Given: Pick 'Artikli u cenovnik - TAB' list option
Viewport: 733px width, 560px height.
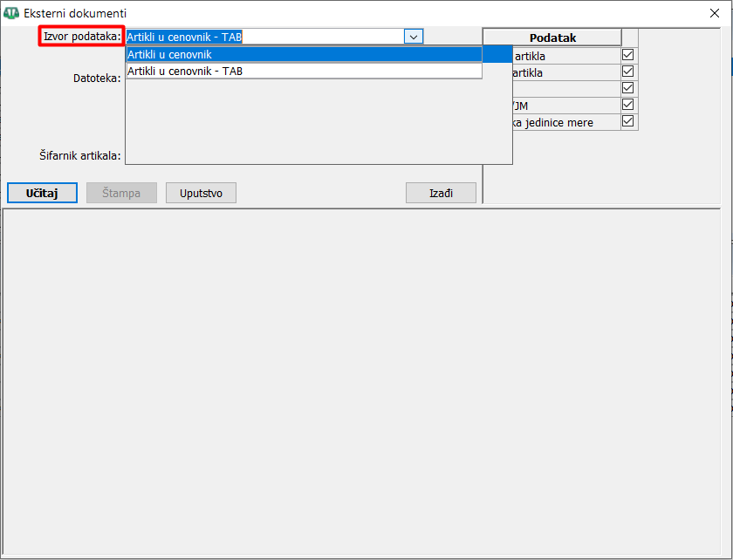Looking at the screenshot, I should coord(304,71).
